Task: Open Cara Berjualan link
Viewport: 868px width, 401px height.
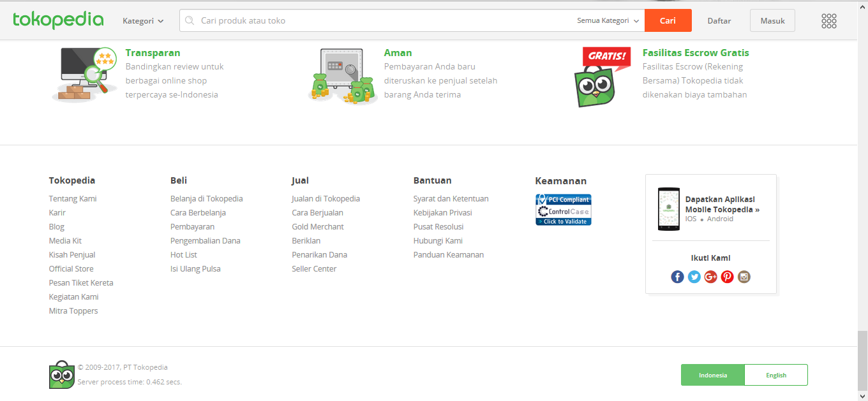Action: (x=317, y=212)
